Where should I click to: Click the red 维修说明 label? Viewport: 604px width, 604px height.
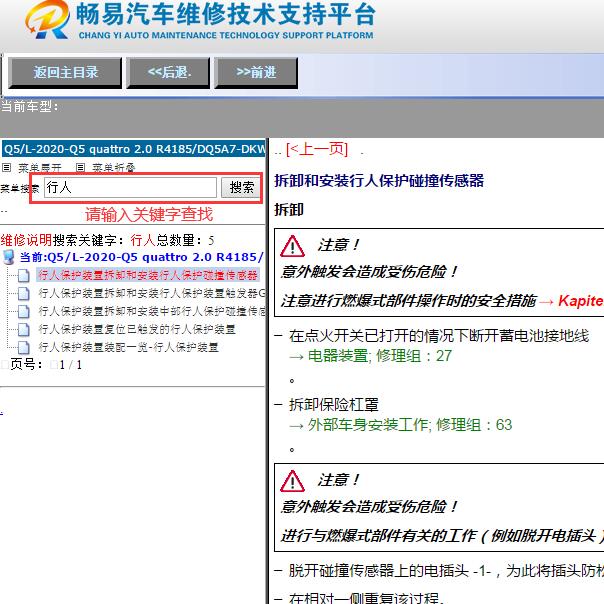click(26, 240)
